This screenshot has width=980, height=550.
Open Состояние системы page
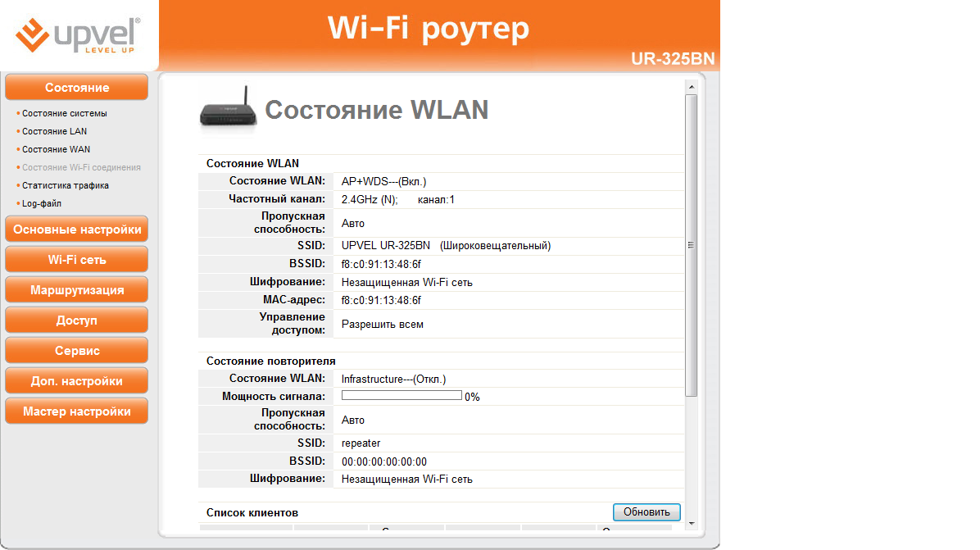pos(65,113)
